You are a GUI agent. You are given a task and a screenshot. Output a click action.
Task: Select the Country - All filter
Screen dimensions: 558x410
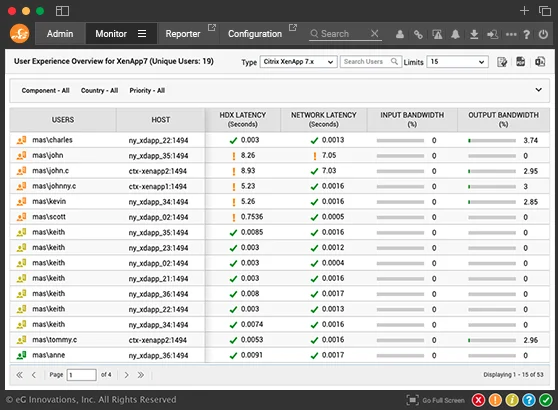click(x=99, y=90)
